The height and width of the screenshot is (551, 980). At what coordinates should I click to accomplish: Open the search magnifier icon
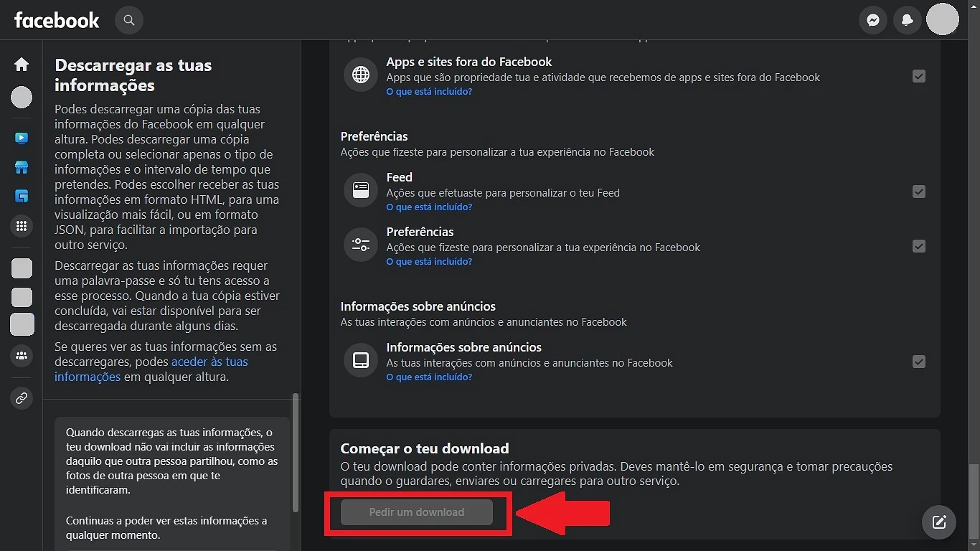(x=129, y=20)
